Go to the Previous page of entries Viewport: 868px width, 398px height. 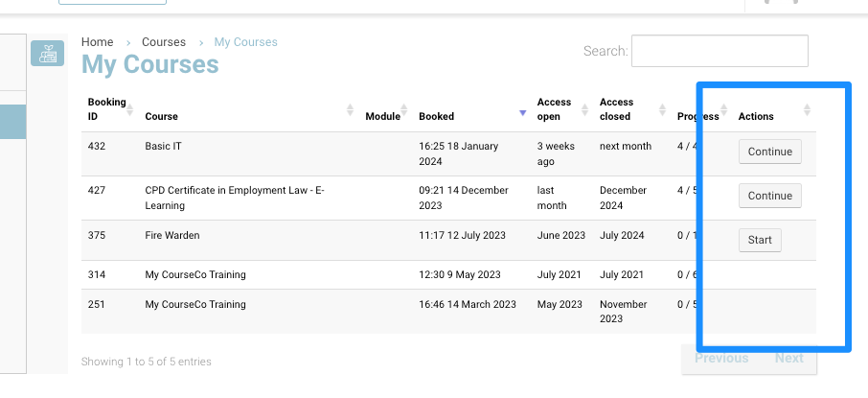(721, 359)
